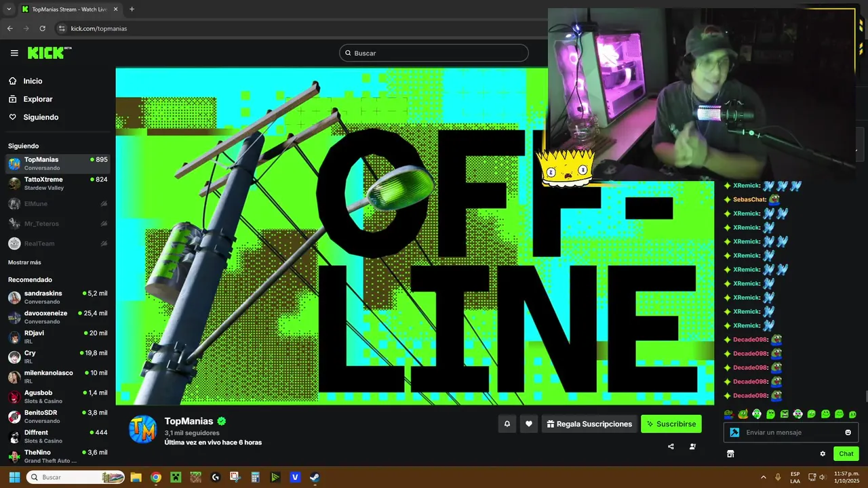
Task: Open the recommended RDjavi channel
Action: [58, 337]
